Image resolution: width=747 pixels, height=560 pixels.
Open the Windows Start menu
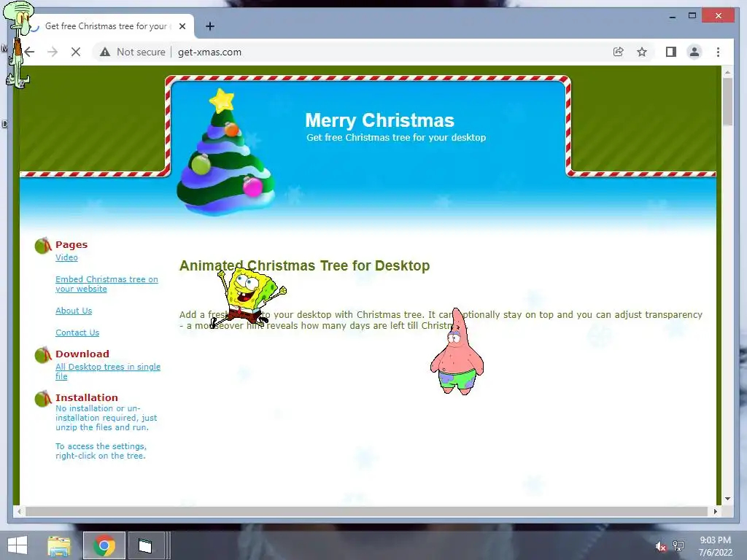pos(18,545)
